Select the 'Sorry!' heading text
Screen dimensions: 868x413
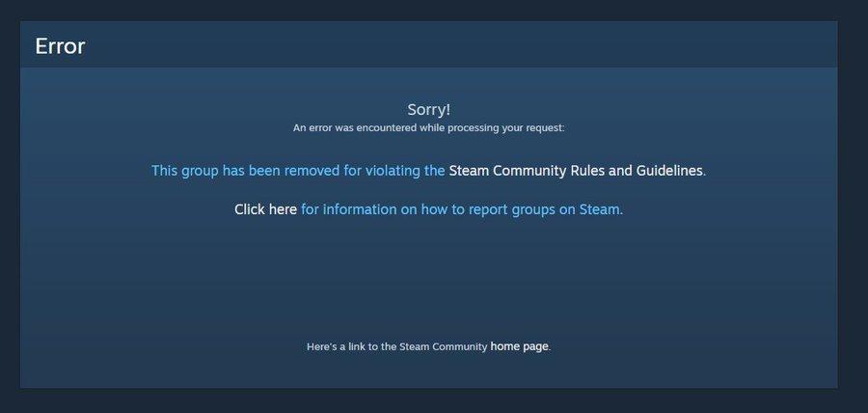pos(429,110)
